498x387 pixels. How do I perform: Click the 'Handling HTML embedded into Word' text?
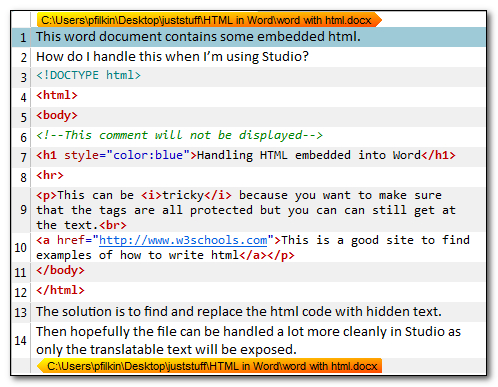click(309, 155)
